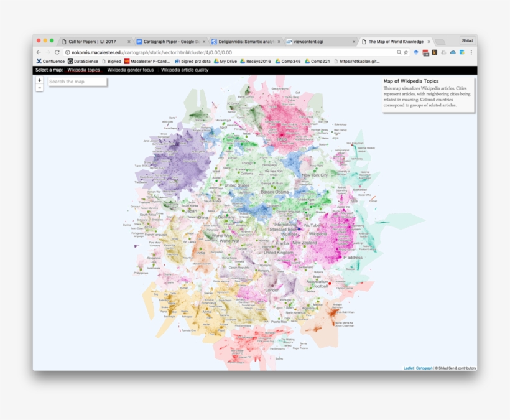Image resolution: width=510 pixels, height=420 pixels.
Task: Select the Wikipedia topics map
Action: click(x=83, y=70)
